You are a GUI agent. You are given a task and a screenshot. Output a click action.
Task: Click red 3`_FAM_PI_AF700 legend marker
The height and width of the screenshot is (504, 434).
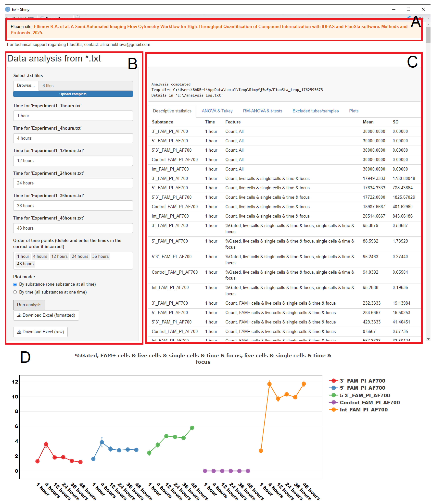(x=334, y=381)
